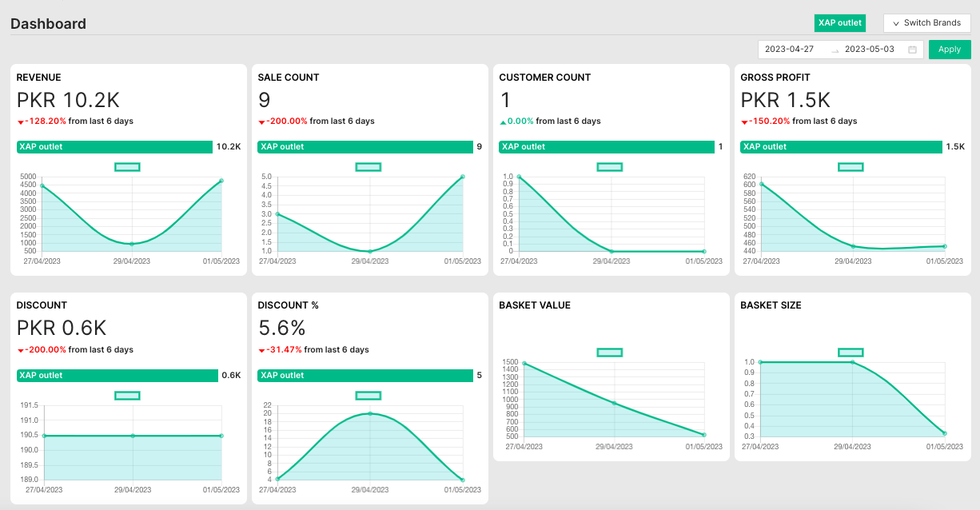
Task: Click the XAP outlet progress bar under Revenue
Action: point(114,147)
